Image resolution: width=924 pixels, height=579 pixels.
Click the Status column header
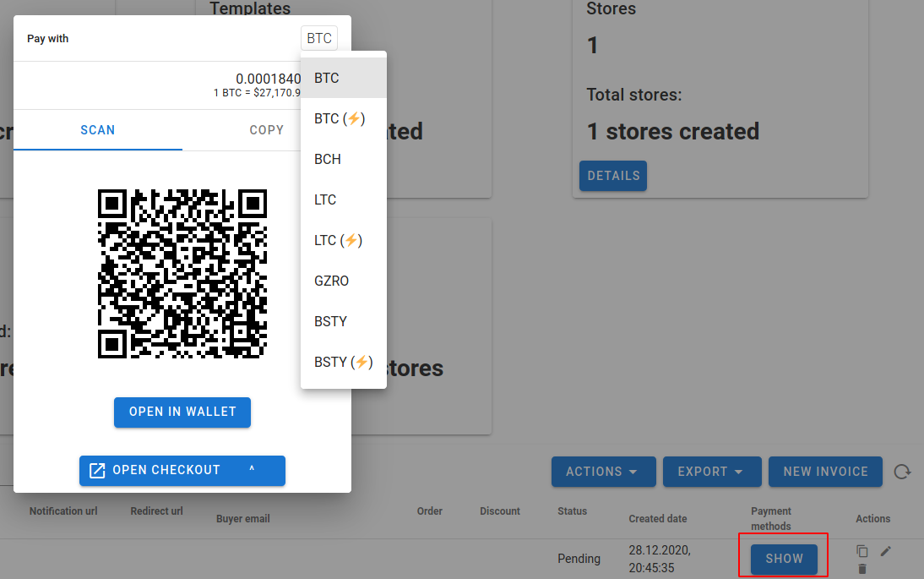point(572,511)
